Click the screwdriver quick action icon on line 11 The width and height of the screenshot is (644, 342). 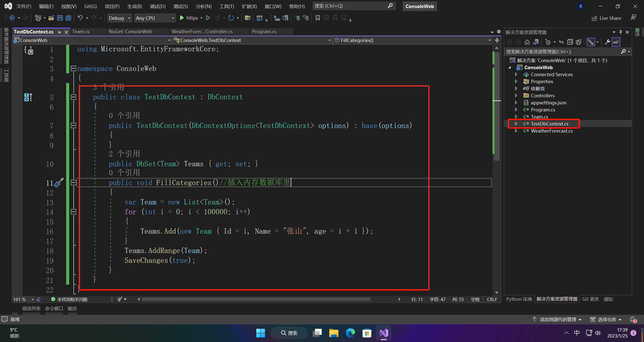click(59, 183)
